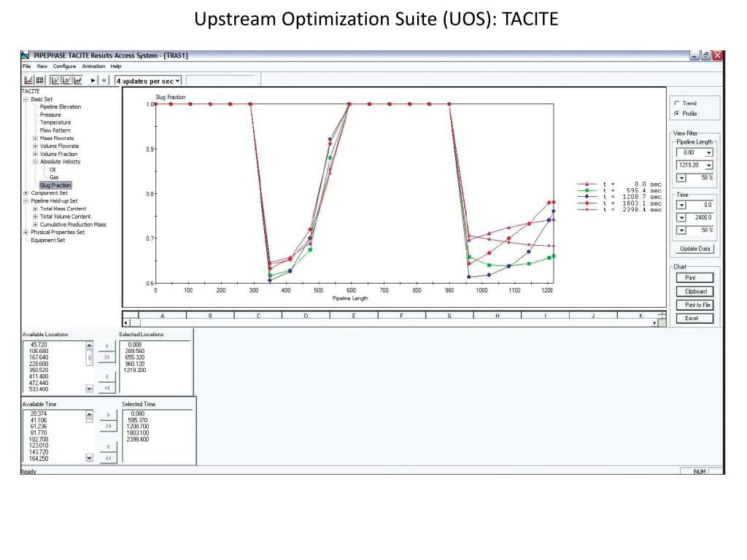Screen dimensions: 747x560
Task: Click spreadsheet horizontal scrollbar right arrow
Action: click(654, 323)
